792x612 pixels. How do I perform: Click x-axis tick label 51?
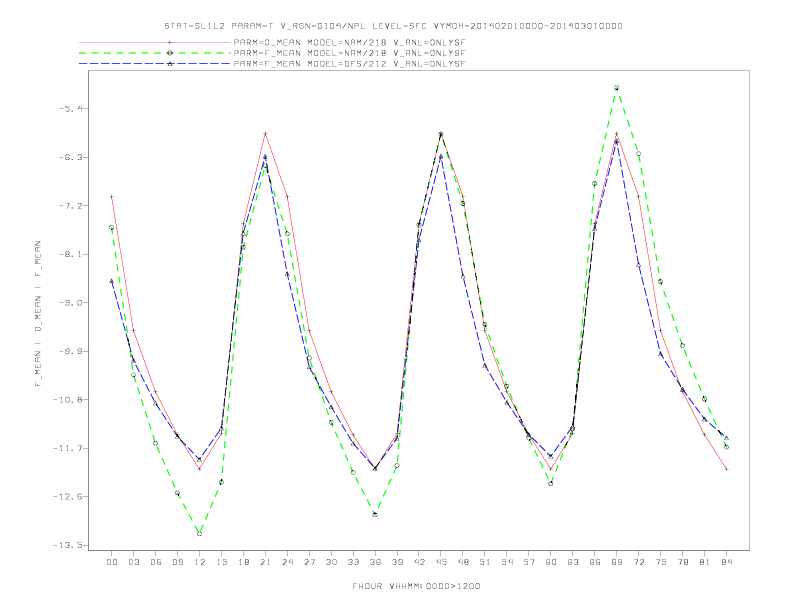pyautogui.click(x=485, y=562)
